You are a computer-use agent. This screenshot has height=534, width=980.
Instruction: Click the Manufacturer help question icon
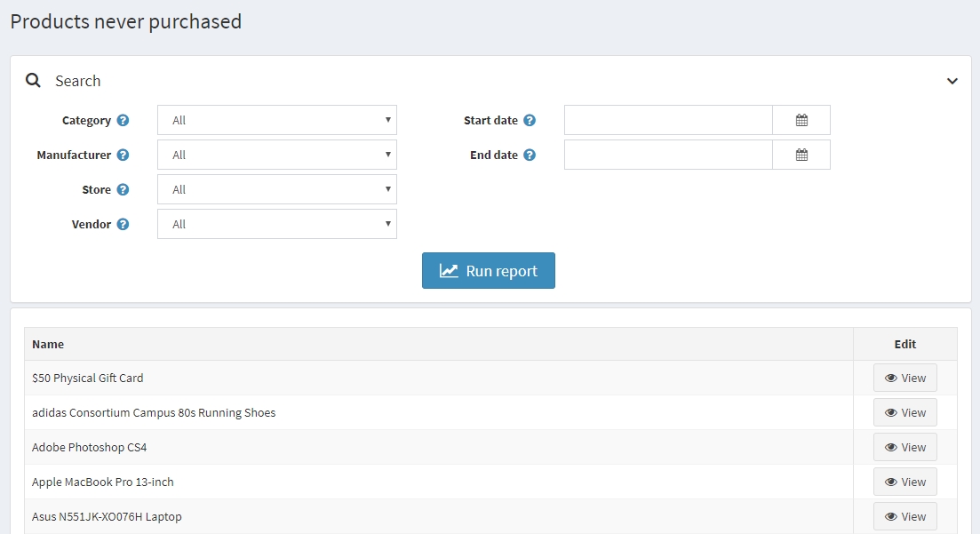(123, 155)
